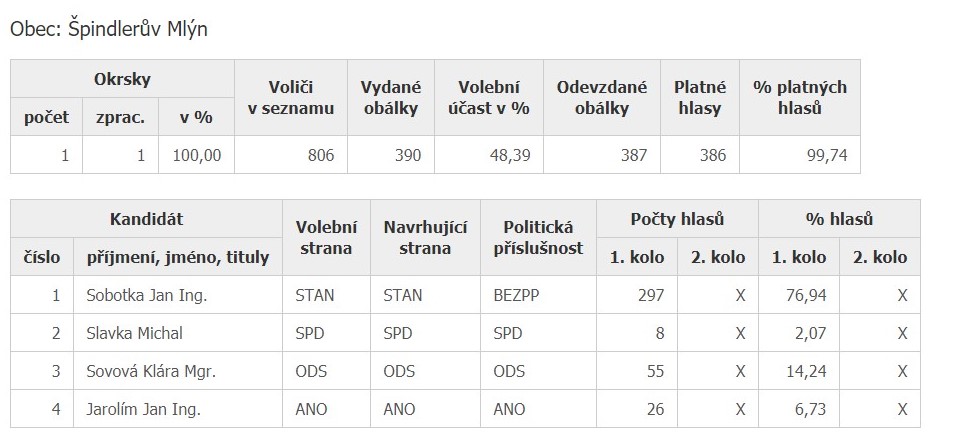This screenshot has height=443, width=960.
Task: Click the 'Počty hlasů' header
Action: pyautogui.click(x=677, y=218)
